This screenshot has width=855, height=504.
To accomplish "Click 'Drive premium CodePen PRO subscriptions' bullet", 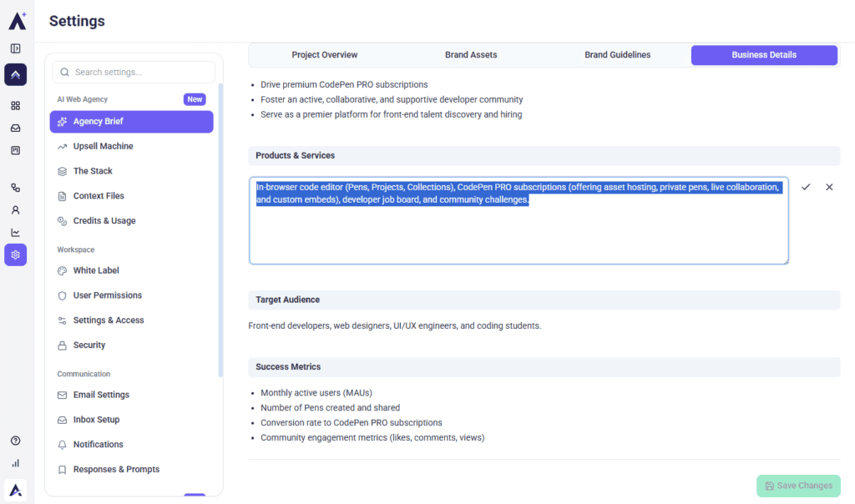I will click(344, 84).
